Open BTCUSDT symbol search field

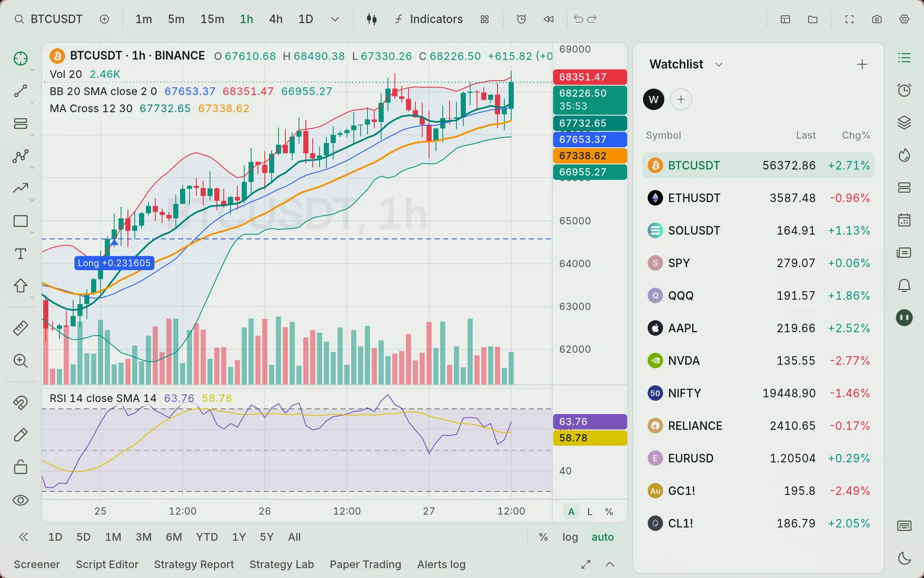[49, 19]
